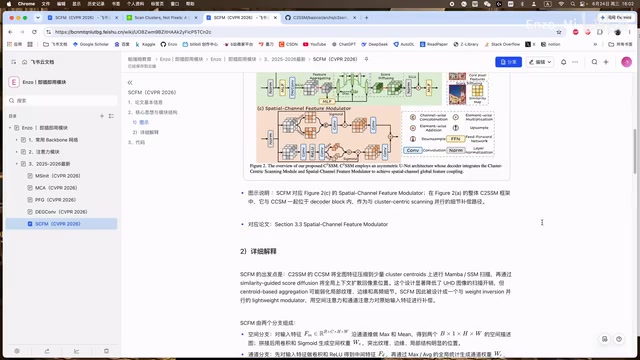This screenshot has height=360, width=640.
Task: Expand the '1. 常用 Backbone 网络' tree node
Action: (x=17, y=140)
